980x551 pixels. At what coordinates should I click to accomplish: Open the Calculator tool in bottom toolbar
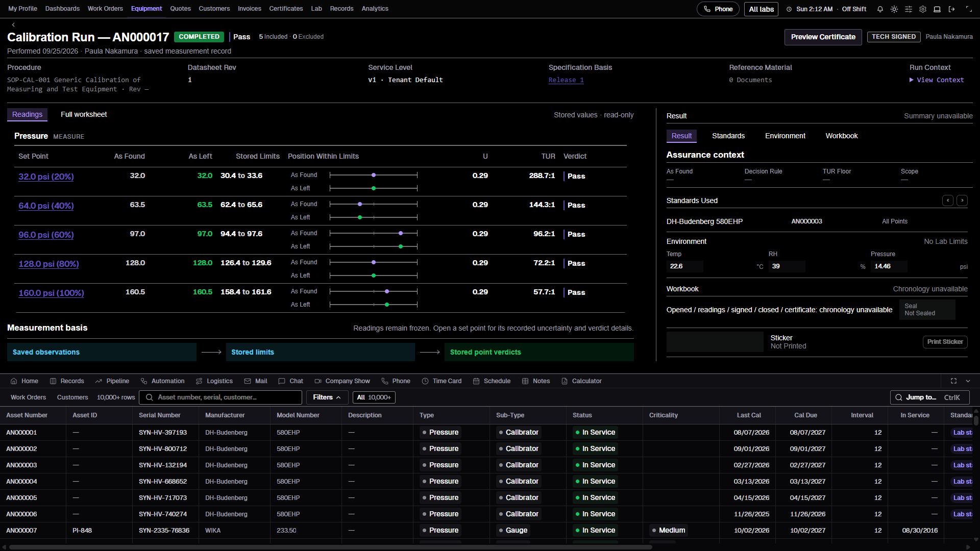[x=581, y=381]
